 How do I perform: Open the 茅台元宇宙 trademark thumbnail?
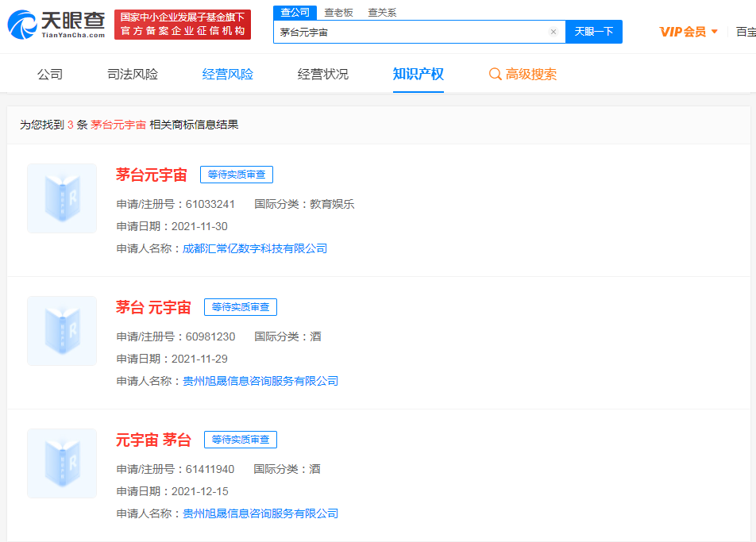point(62,198)
